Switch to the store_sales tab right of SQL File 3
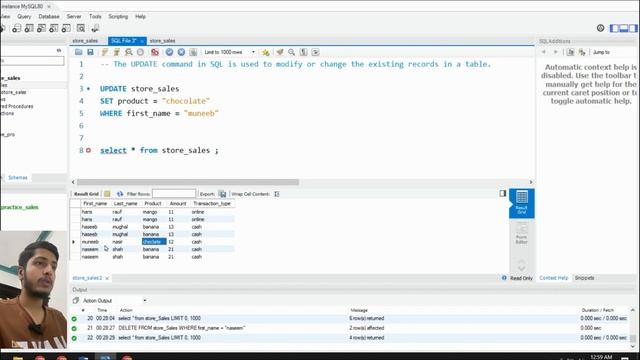The width and height of the screenshot is (640, 360). (162, 41)
